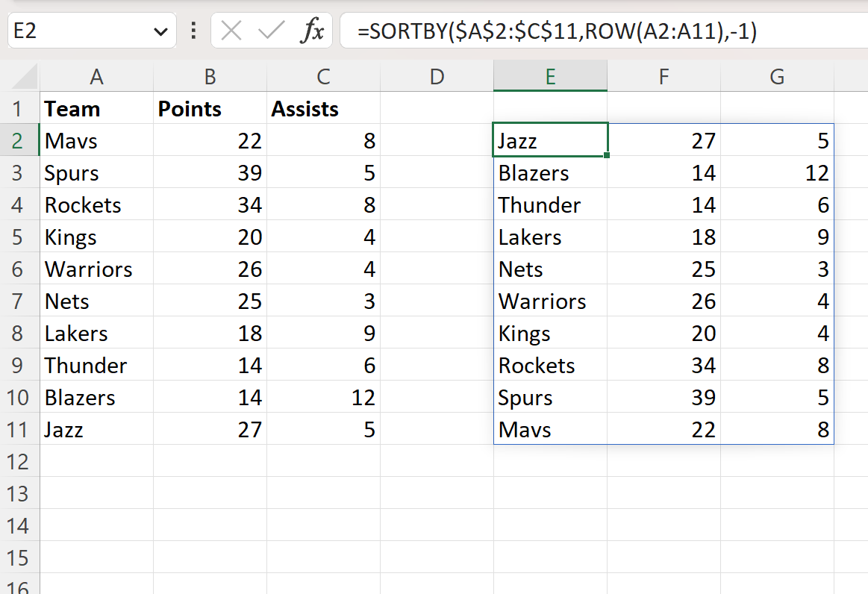This screenshot has height=594, width=868.
Task: Click cell C7 with value 3
Action: click(323, 301)
